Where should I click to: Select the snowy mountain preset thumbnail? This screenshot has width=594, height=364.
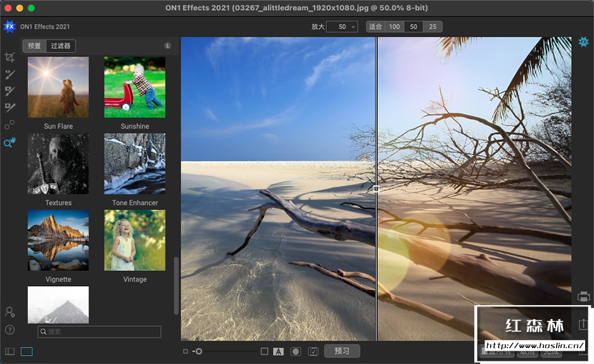pos(58,304)
